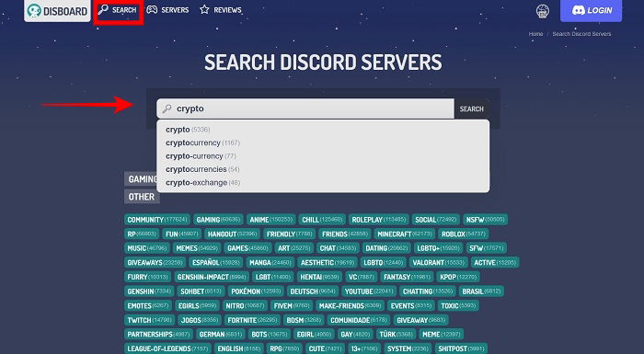Click the Home breadcrumb link
Image resolution: width=644 pixels, height=354 pixels.
click(535, 34)
